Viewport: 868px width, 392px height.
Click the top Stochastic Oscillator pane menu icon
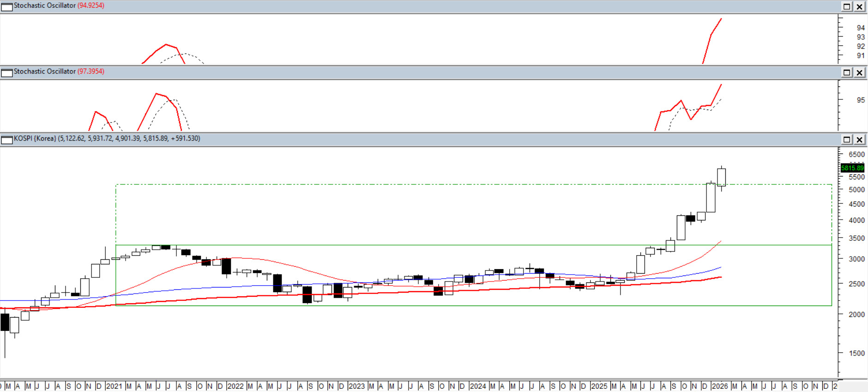[6, 6]
